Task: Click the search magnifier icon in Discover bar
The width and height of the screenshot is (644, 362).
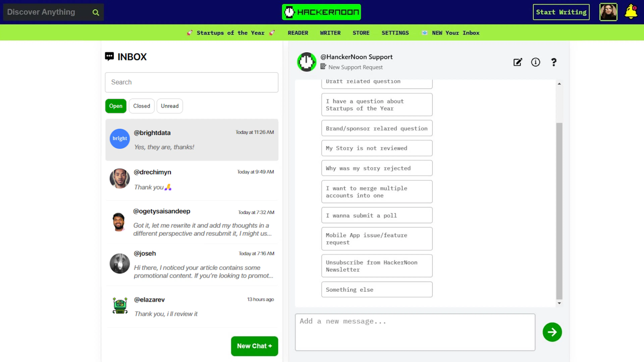Action: pyautogui.click(x=95, y=12)
